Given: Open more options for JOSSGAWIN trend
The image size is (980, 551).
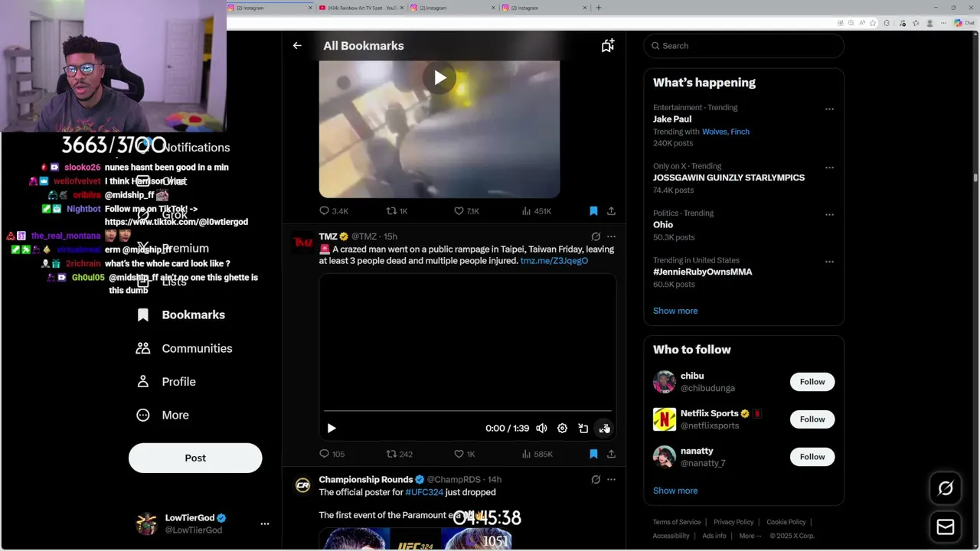Looking at the screenshot, I should point(829,168).
